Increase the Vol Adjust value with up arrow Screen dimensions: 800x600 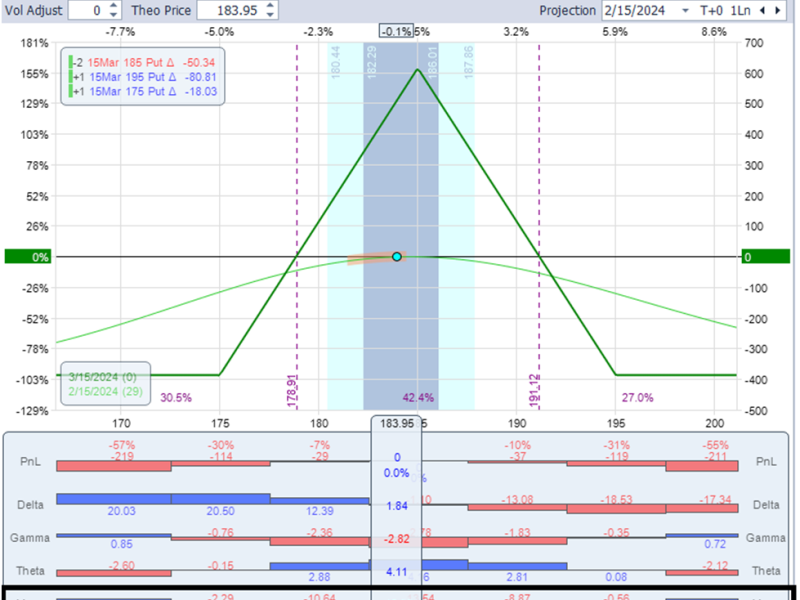coord(112,5)
